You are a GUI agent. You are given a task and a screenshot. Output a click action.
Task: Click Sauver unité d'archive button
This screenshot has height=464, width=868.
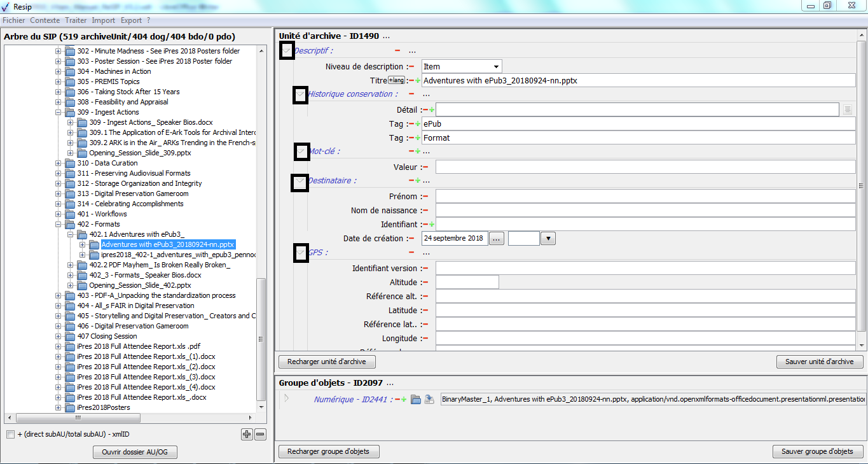pos(819,362)
